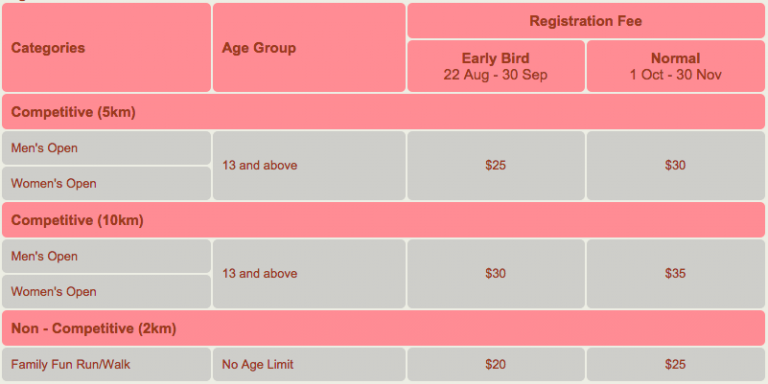This screenshot has height=384, width=768.
Task: Select the No Age Limit cell
Action: [309, 364]
